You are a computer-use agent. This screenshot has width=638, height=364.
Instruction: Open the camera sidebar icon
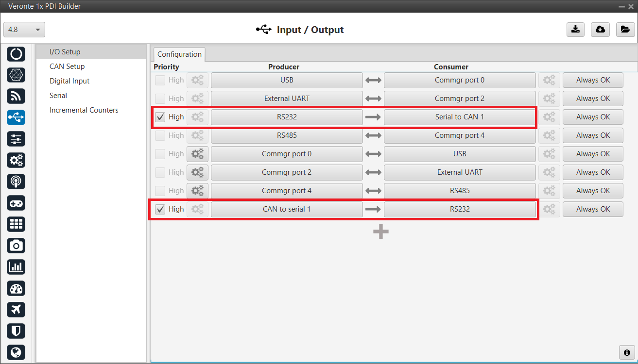click(16, 246)
